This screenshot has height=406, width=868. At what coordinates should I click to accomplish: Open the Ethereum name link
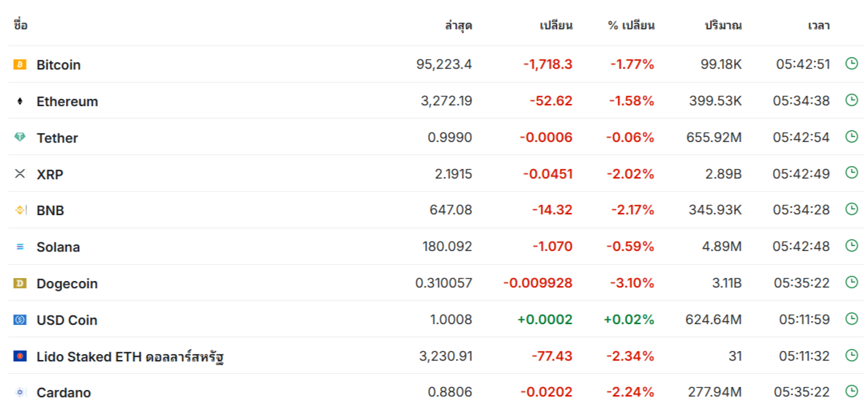pyautogui.click(x=67, y=101)
